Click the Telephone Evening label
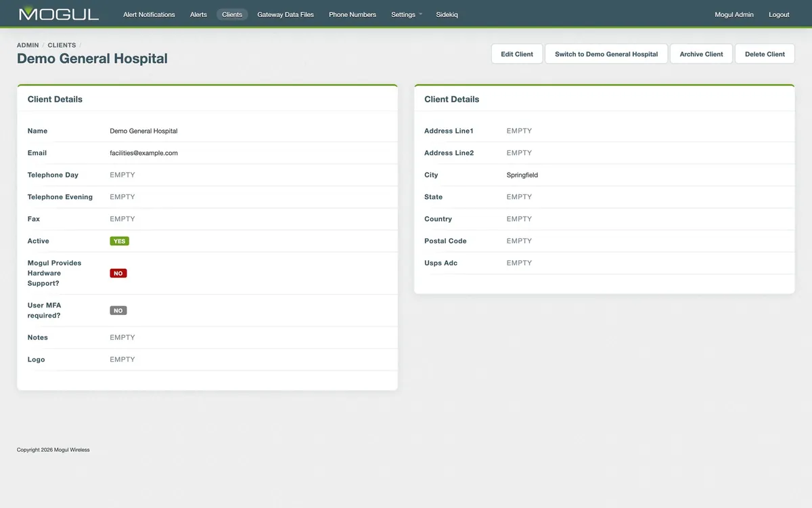 click(60, 197)
